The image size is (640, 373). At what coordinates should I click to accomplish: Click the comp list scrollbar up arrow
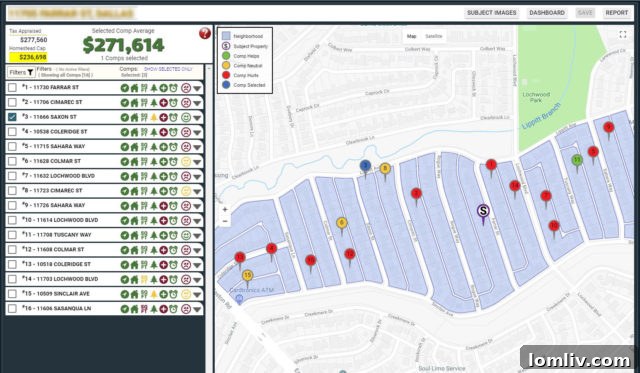point(209,69)
